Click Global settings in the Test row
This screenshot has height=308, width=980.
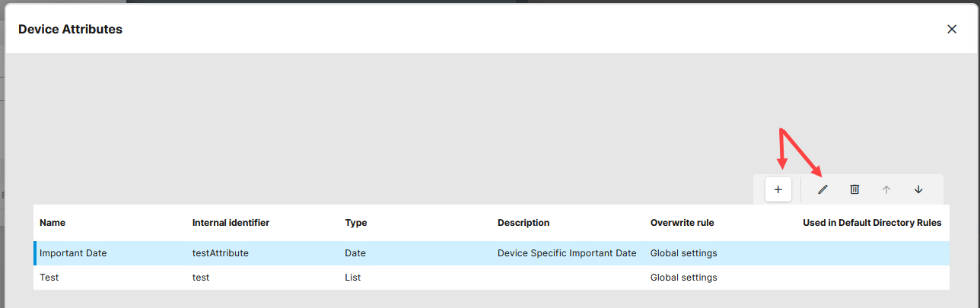683,278
